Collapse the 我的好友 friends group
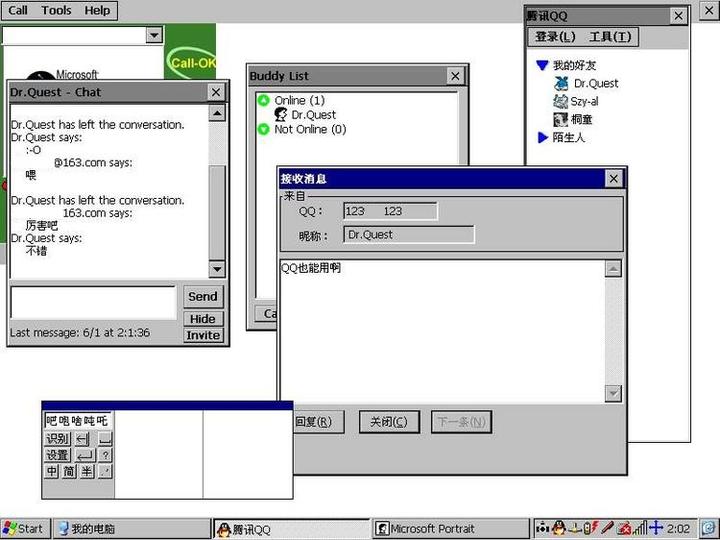The image size is (720, 540). coord(542,66)
